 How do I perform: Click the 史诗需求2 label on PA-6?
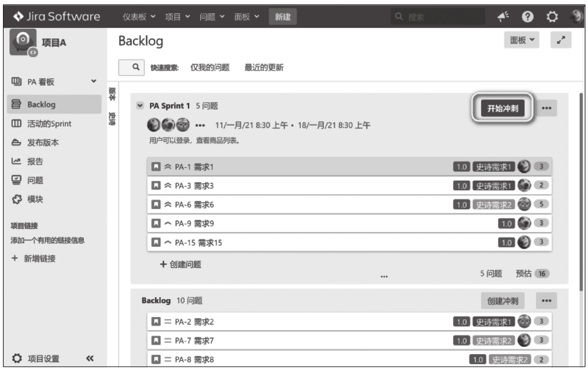[494, 205]
